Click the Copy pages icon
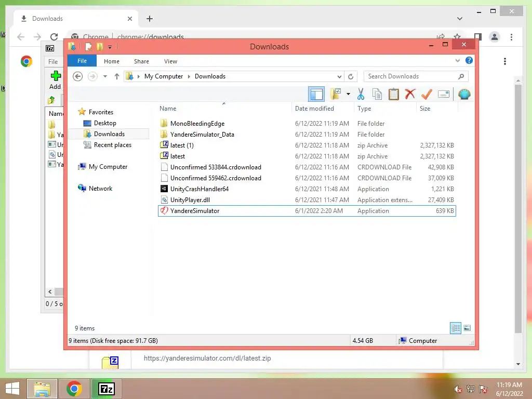The width and height of the screenshot is (532, 399). click(x=377, y=94)
